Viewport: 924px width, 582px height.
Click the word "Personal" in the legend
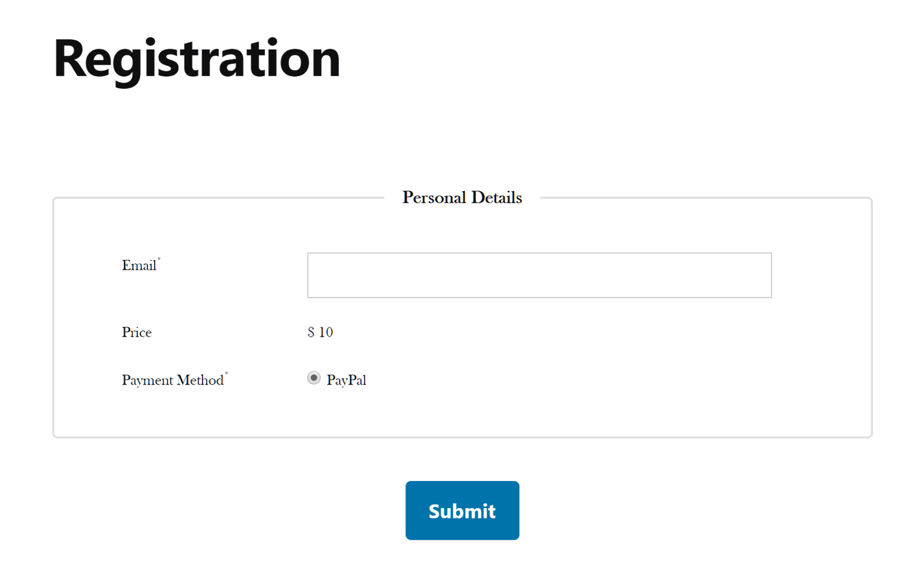434,197
